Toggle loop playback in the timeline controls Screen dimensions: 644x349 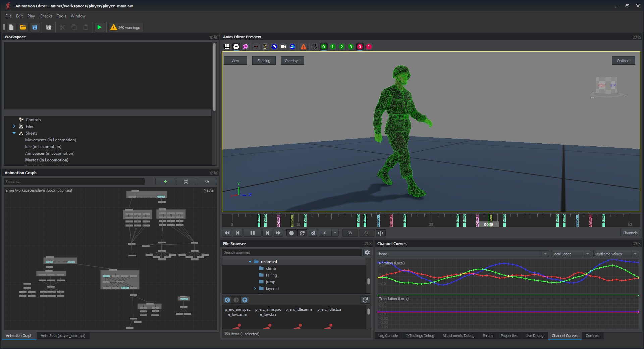pyautogui.click(x=302, y=233)
